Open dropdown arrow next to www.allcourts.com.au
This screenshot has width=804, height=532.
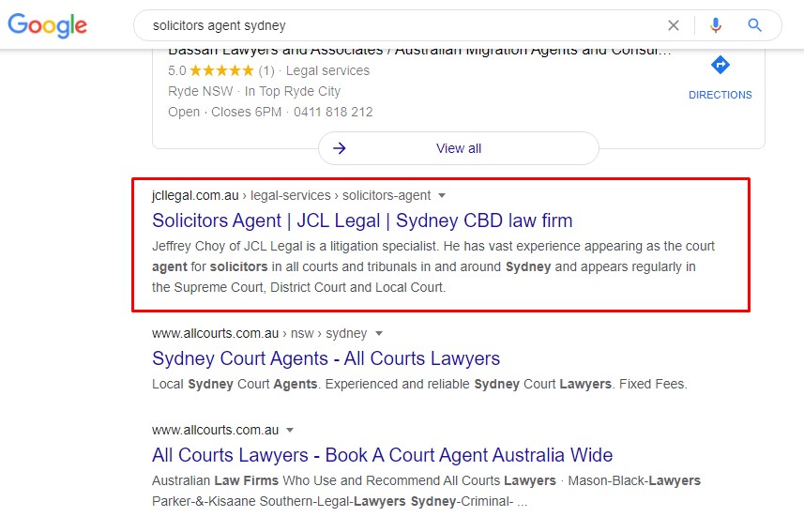coord(290,431)
